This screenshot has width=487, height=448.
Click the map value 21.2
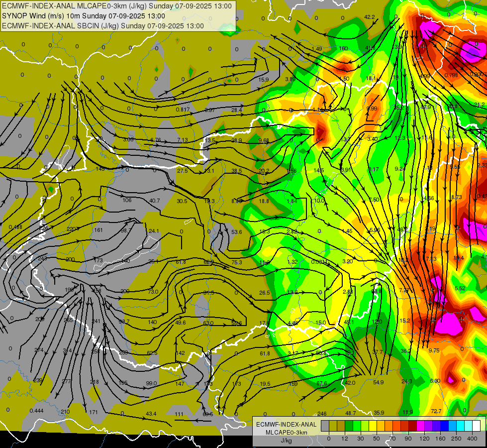click(479, 105)
